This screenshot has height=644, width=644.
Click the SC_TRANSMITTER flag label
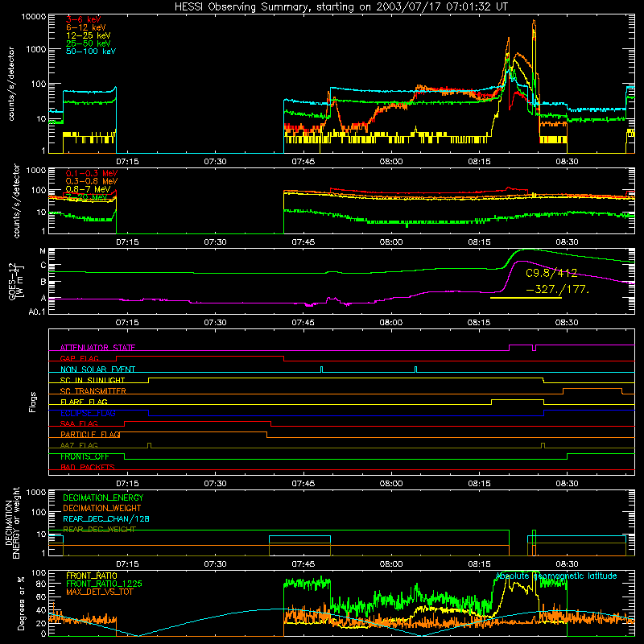93,391
